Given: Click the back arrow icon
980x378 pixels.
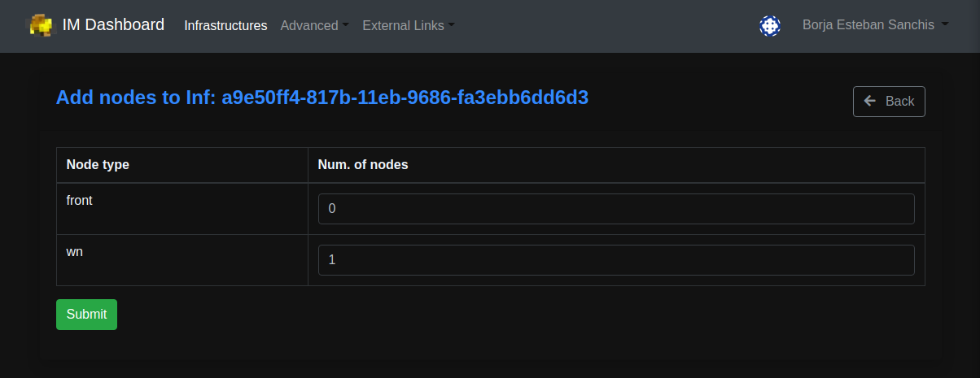Looking at the screenshot, I should pyautogui.click(x=870, y=101).
